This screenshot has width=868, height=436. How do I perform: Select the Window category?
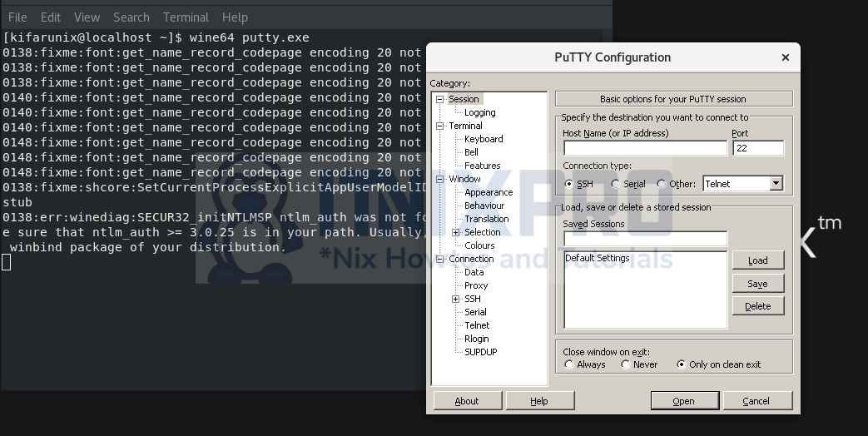point(464,179)
